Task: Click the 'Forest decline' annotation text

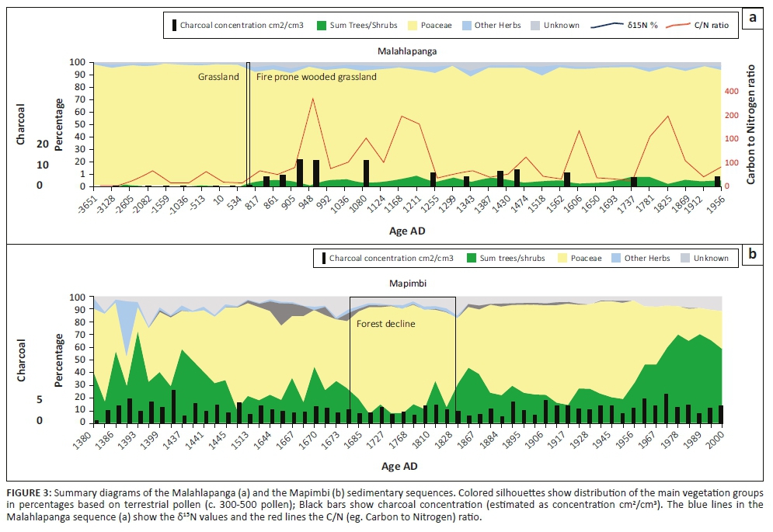Action: point(385,323)
